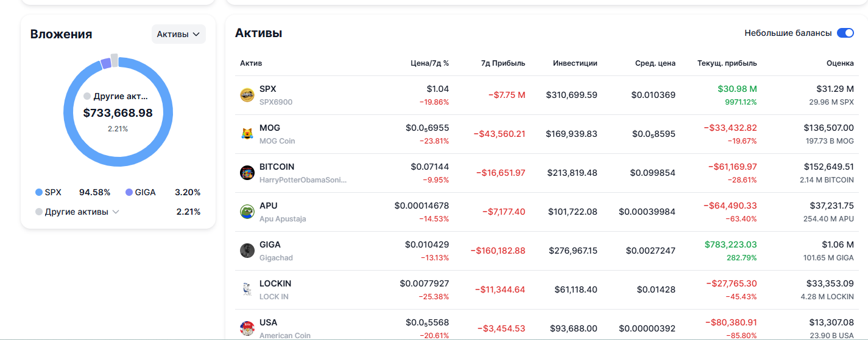Viewport: 868px width, 340px height.
Task: Sort by Оценка column header
Action: pos(840,63)
